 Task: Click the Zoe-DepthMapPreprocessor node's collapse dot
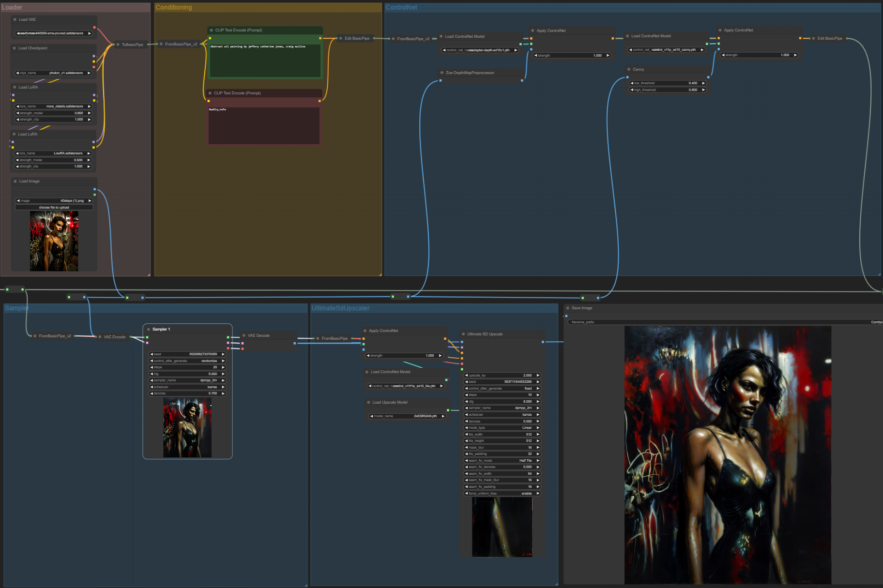point(442,73)
